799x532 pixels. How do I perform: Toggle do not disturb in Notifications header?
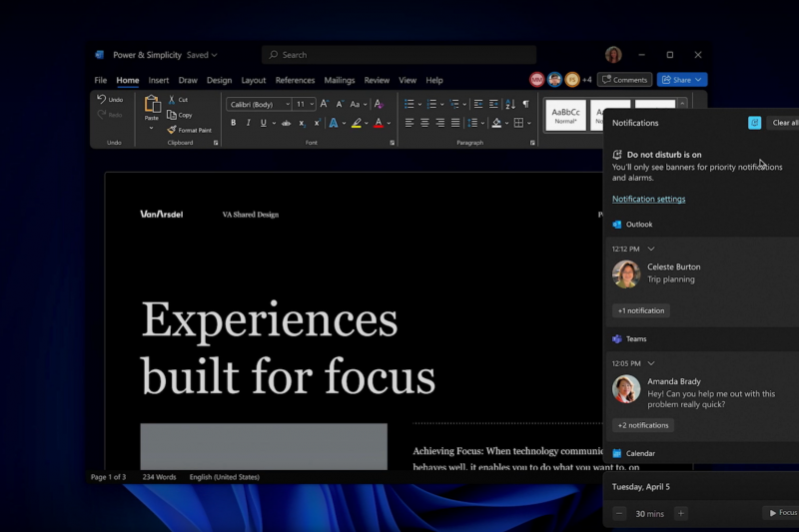click(x=754, y=123)
